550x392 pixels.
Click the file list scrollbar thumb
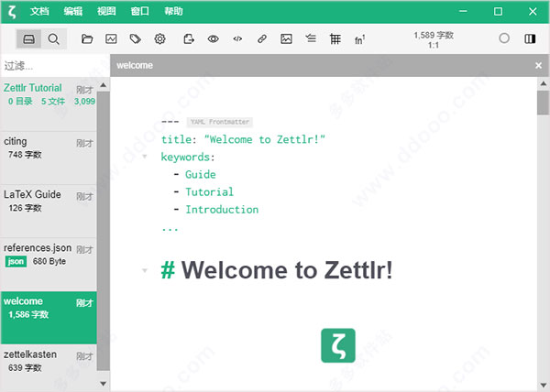103,231
